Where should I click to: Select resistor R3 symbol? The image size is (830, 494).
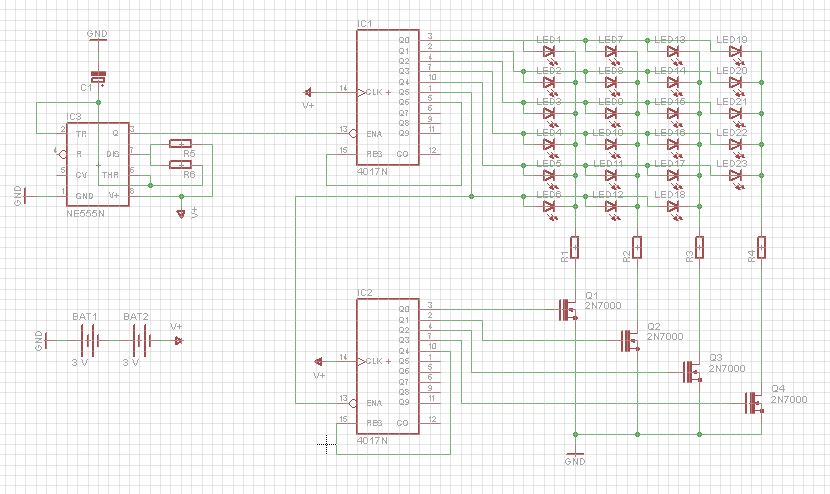point(700,246)
